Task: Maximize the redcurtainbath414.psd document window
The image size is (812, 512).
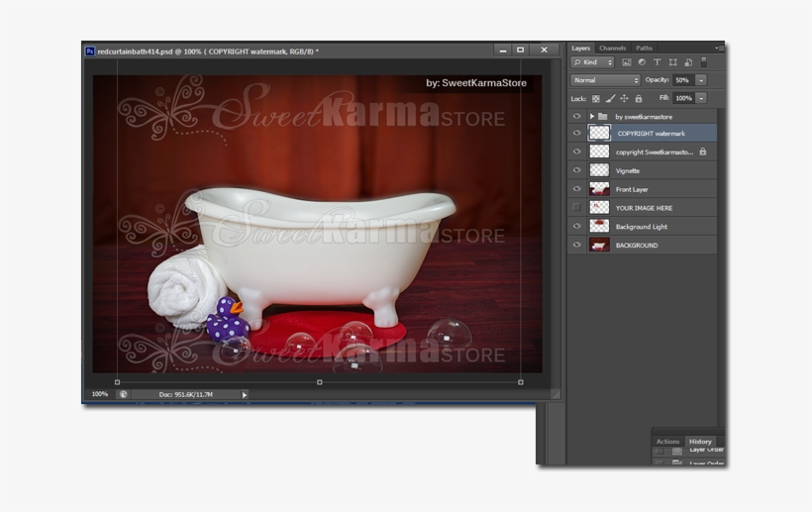Action: (x=521, y=50)
